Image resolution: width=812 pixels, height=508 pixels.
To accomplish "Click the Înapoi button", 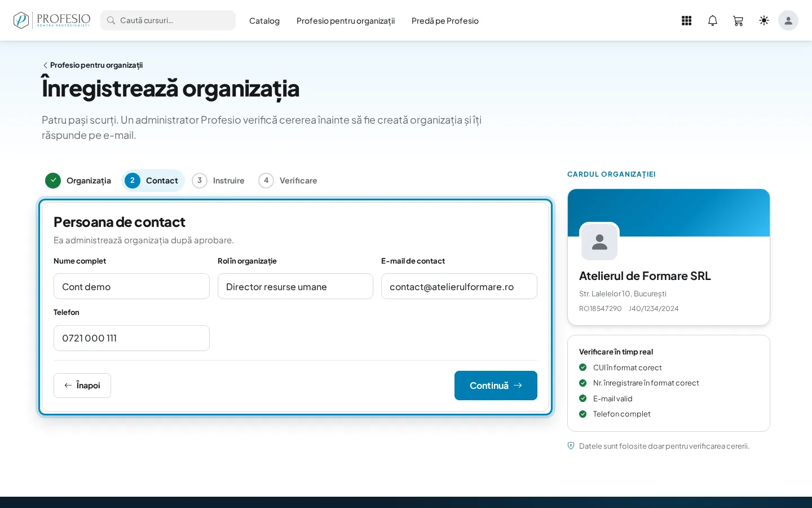I will point(82,386).
